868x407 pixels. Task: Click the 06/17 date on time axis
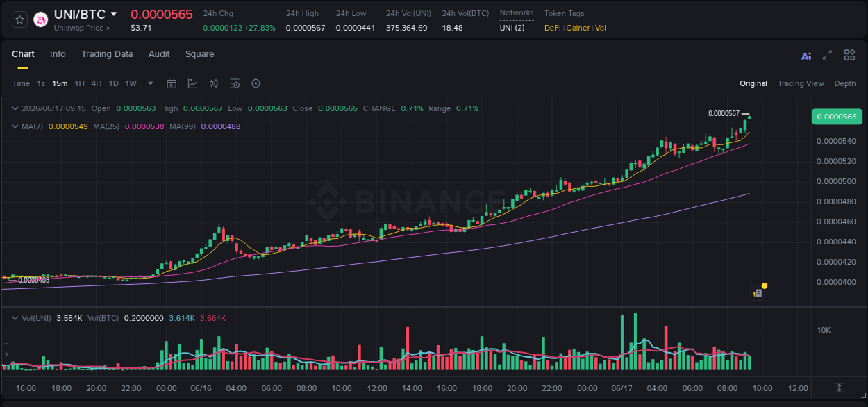(x=622, y=388)
